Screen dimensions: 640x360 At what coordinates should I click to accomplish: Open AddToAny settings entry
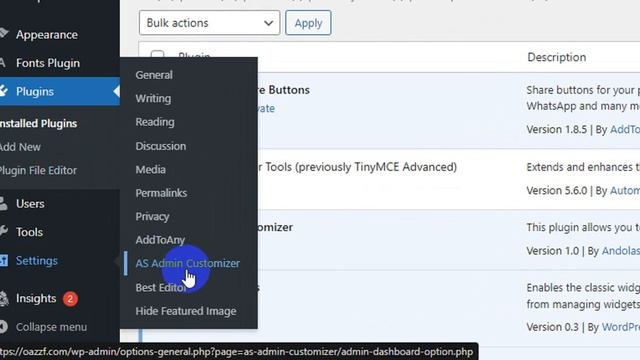pyautogui.click(x=160, y=240)
